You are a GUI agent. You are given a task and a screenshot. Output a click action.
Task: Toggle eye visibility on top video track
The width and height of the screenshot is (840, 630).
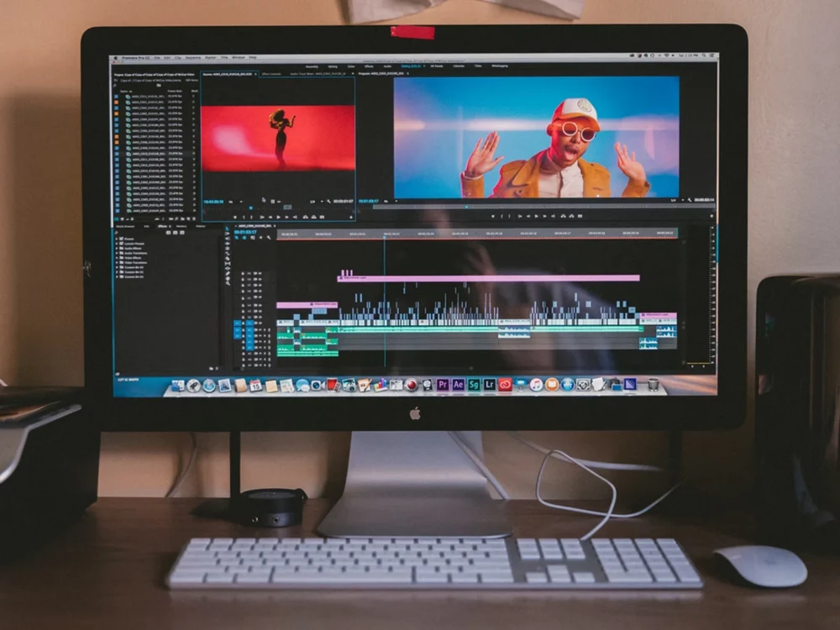point(260,273)
